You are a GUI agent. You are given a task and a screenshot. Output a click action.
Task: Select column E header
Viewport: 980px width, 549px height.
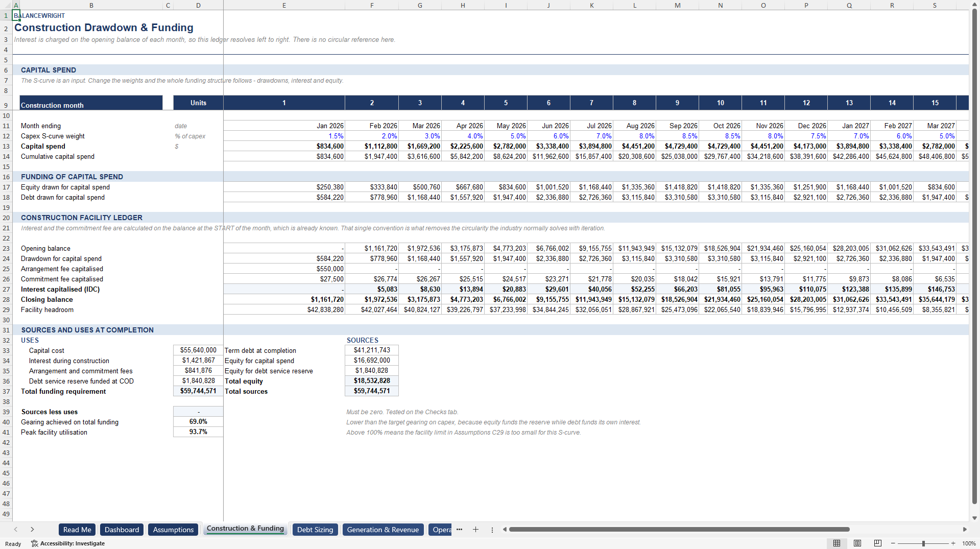click(284, 5)
